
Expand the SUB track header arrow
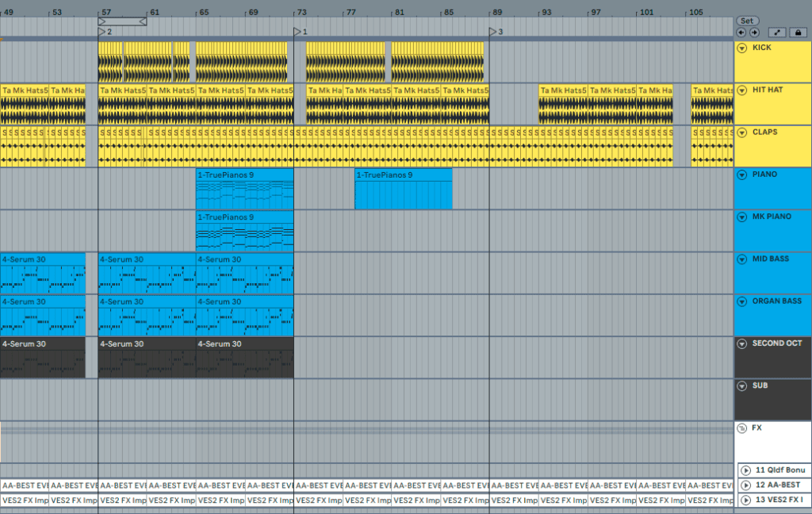[x=743, y=385]
